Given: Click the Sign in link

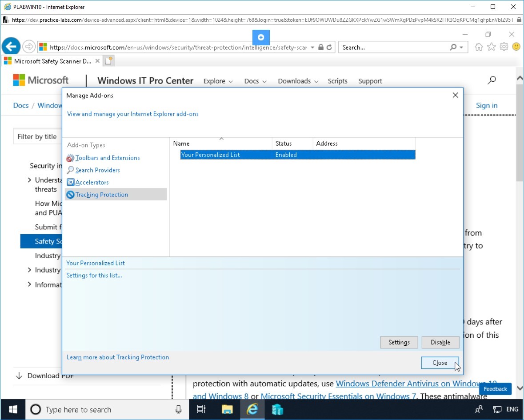Looking at the screenshot, I should click(x=487, y=106).
